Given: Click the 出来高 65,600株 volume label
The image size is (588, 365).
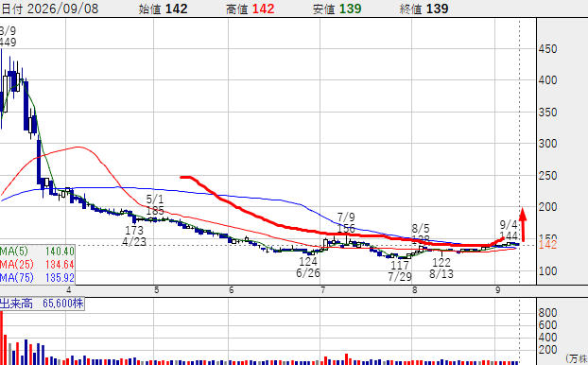Looking at the screenshot, I should click(x=42, y=304).
